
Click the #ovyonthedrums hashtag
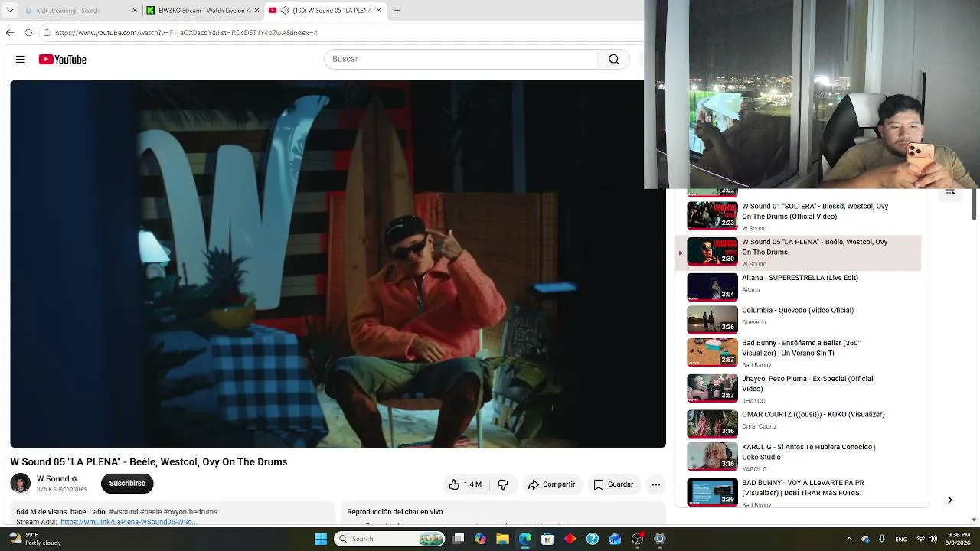[x=191, y=512]
